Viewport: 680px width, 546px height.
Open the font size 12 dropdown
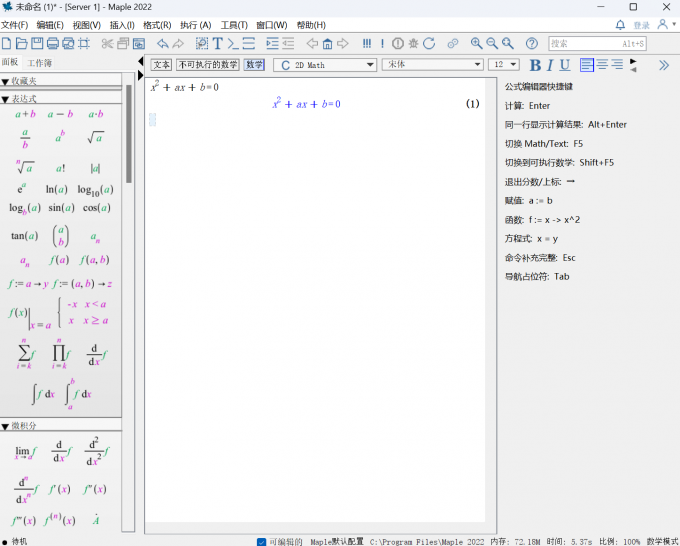(513, 65)
